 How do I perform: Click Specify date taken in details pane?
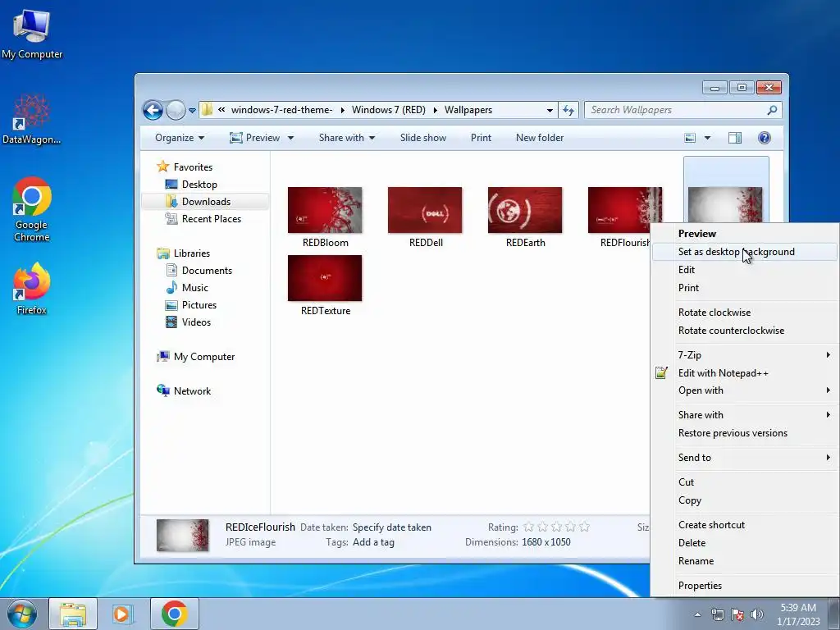[x=391, y=527]
